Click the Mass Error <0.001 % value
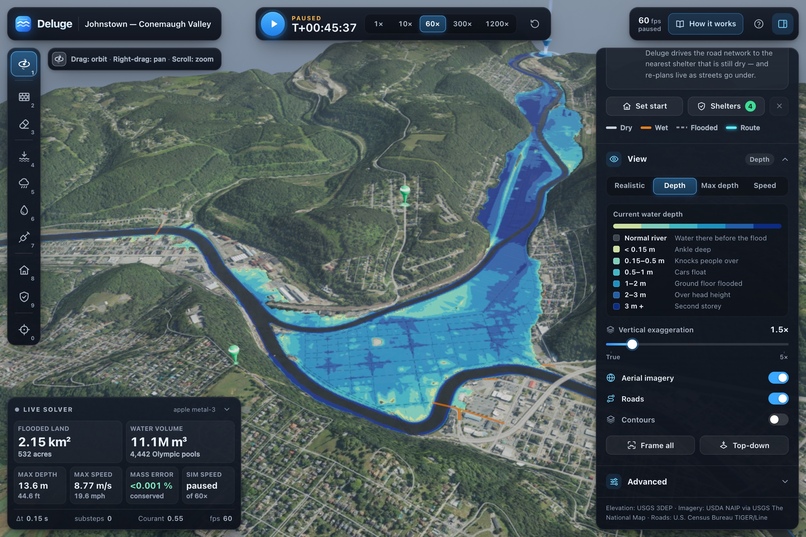Screen dimensions: 806x537 click(151, 486)
